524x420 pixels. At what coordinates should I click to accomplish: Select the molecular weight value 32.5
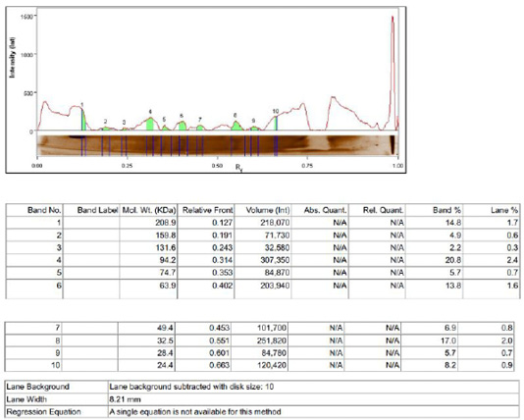165,341
